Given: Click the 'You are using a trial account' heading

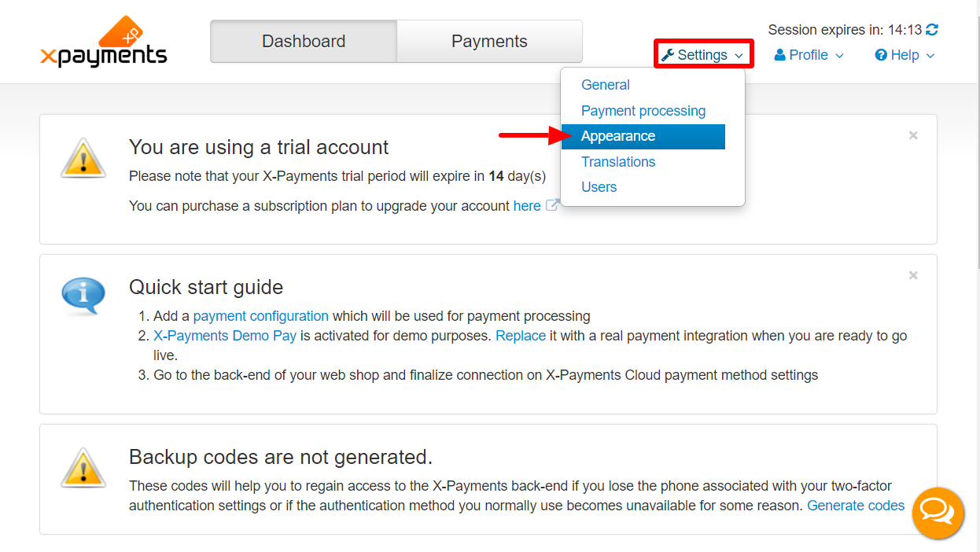Looking at the screenshot, I should tap(259, 147).
